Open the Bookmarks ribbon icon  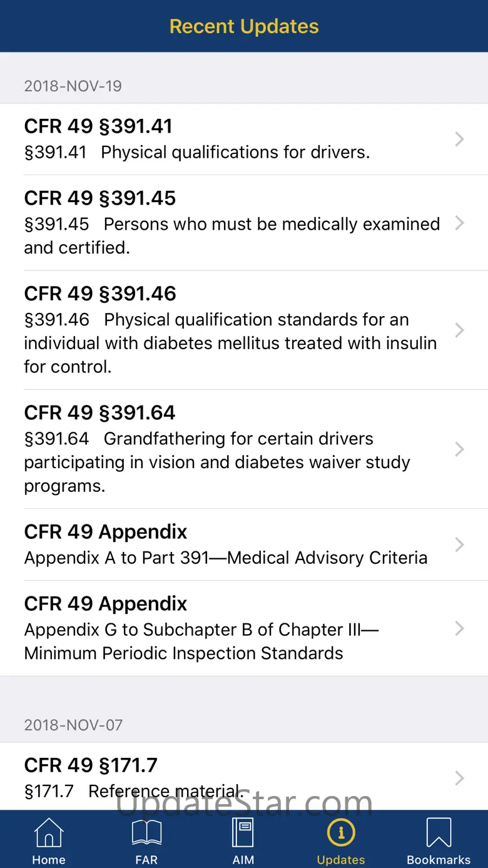[x=439, y=833]
